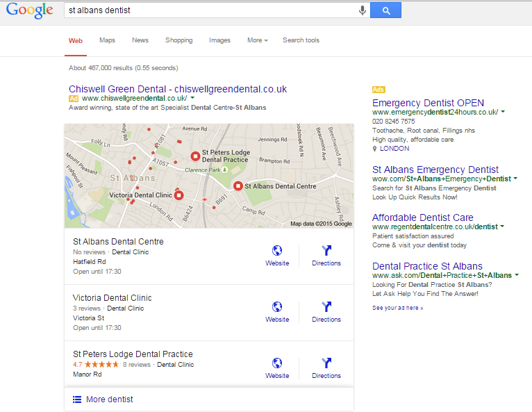Open Search tools options
The image size is (532, 412).
pyautogui.click(x=301, y=40)
